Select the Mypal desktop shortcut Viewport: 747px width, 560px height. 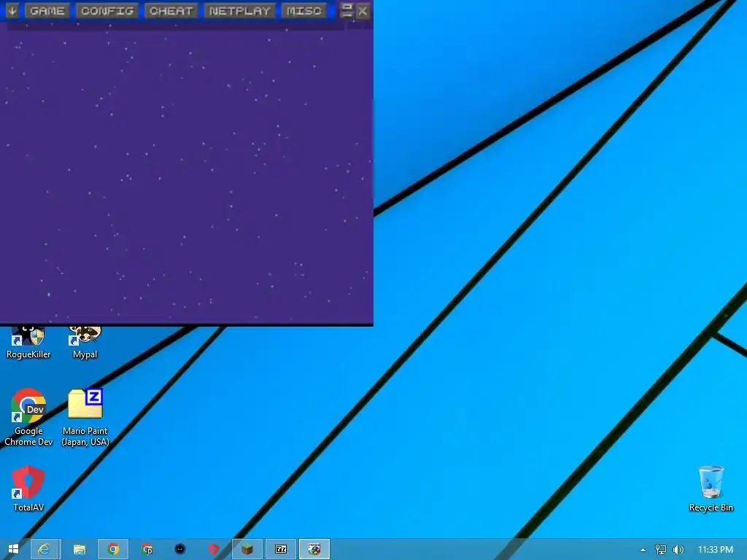(85, 343)
